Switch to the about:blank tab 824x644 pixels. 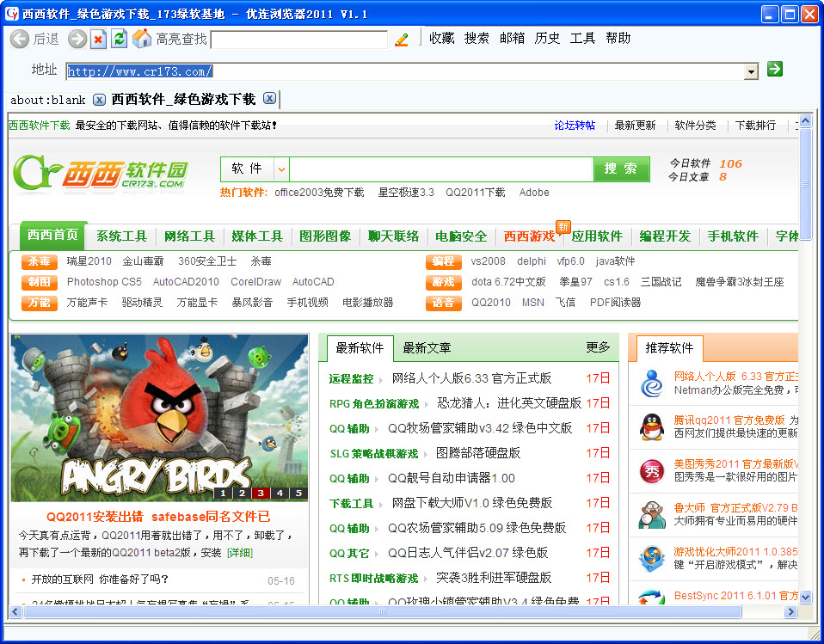[x=48, y=100]
